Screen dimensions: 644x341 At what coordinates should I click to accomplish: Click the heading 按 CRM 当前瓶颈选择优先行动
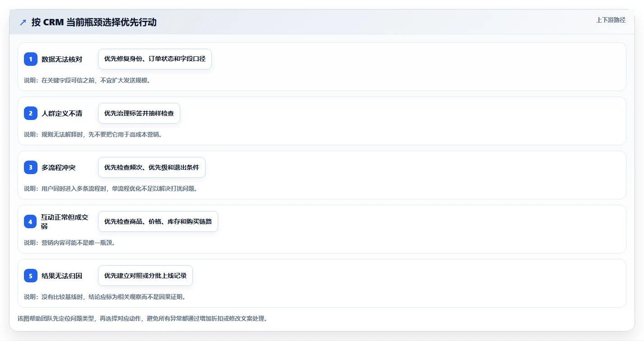pyautogui.click(x=94, y=22)
